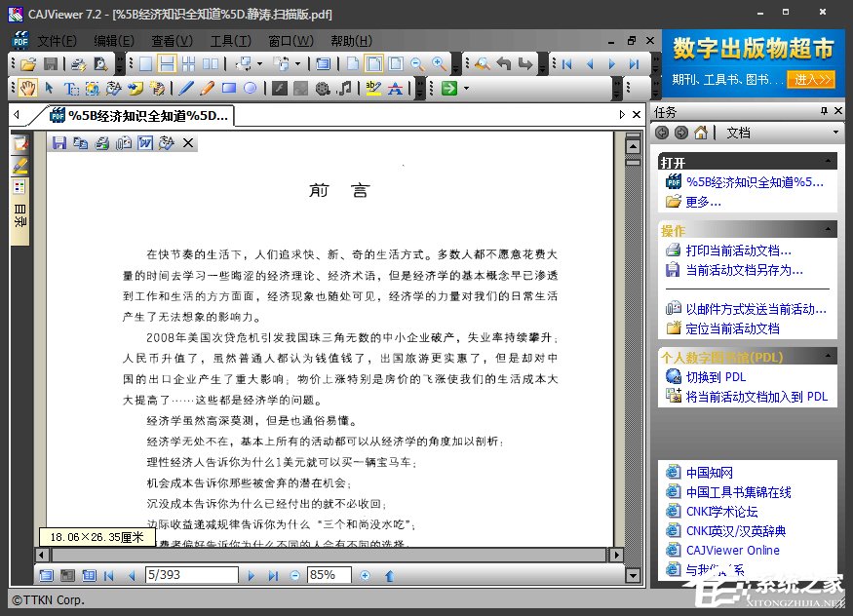Send the document to Word
853x616 pixels.
tap(143, 142)
